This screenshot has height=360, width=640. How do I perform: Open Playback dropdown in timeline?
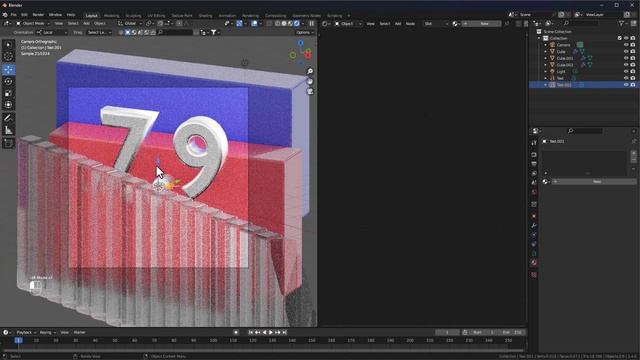[26, 332]
